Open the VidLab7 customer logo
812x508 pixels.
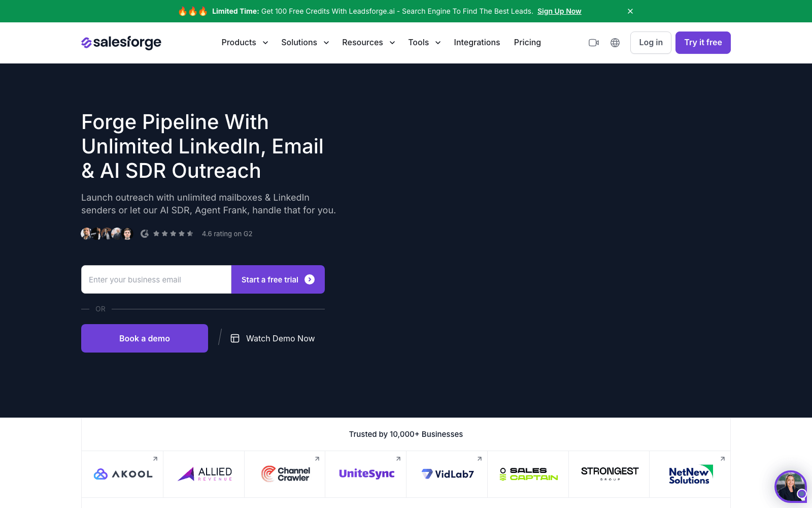448,474
